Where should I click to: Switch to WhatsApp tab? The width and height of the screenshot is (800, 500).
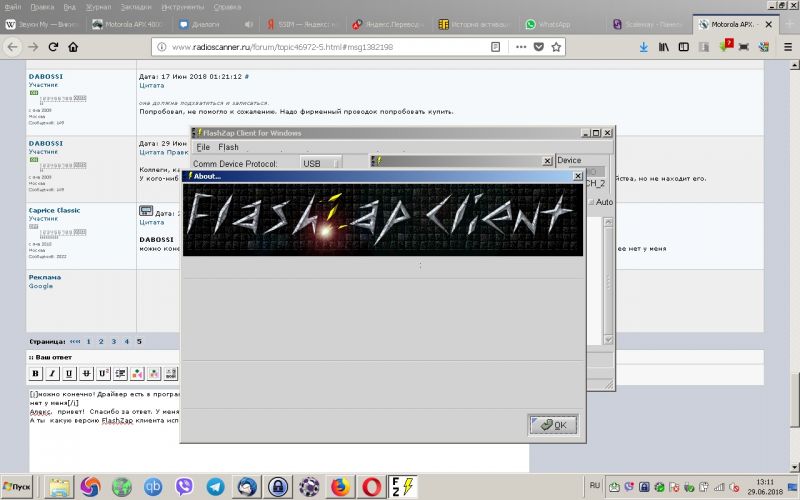tap(561, 24)
